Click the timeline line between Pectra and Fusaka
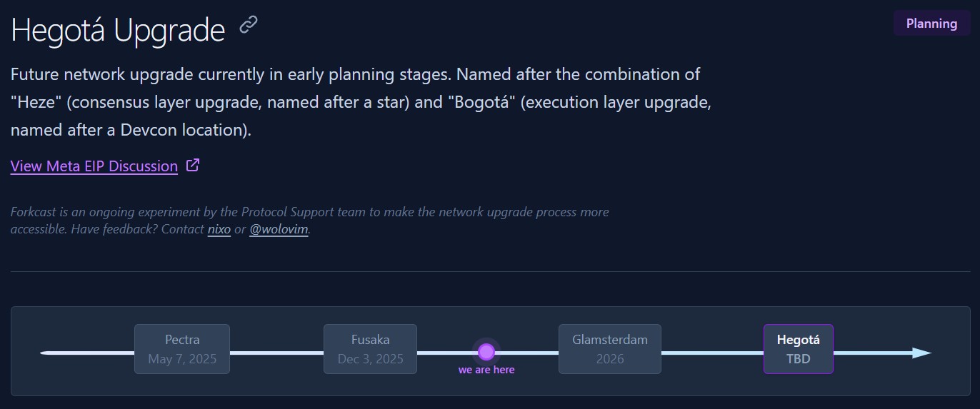The image size is (980, 409). click(276, 353)
